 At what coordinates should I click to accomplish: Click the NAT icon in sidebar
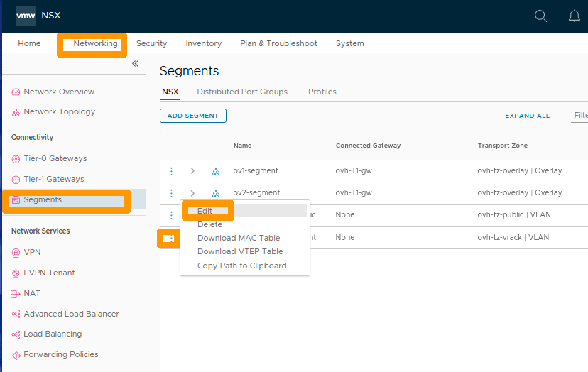coord(16,294)
